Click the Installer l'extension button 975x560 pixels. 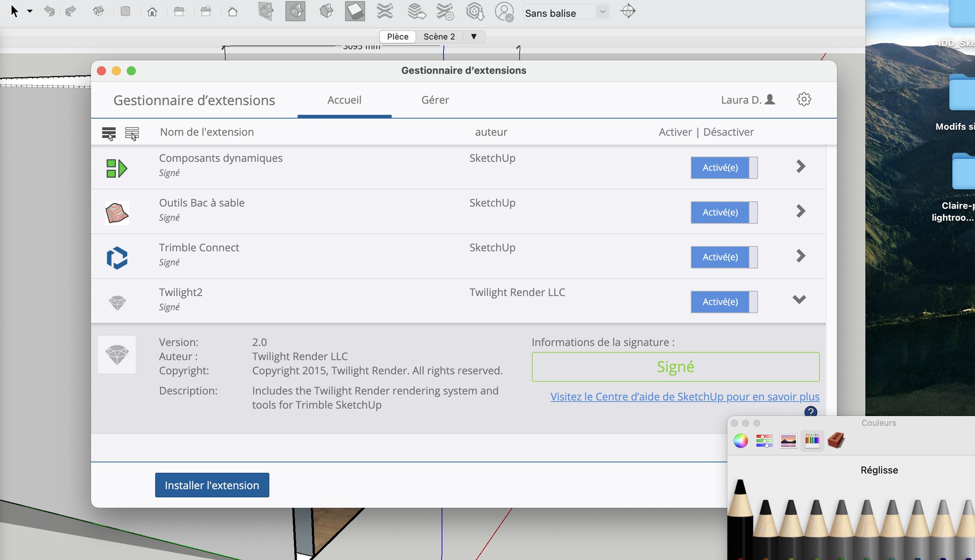[x=212, y=485]
